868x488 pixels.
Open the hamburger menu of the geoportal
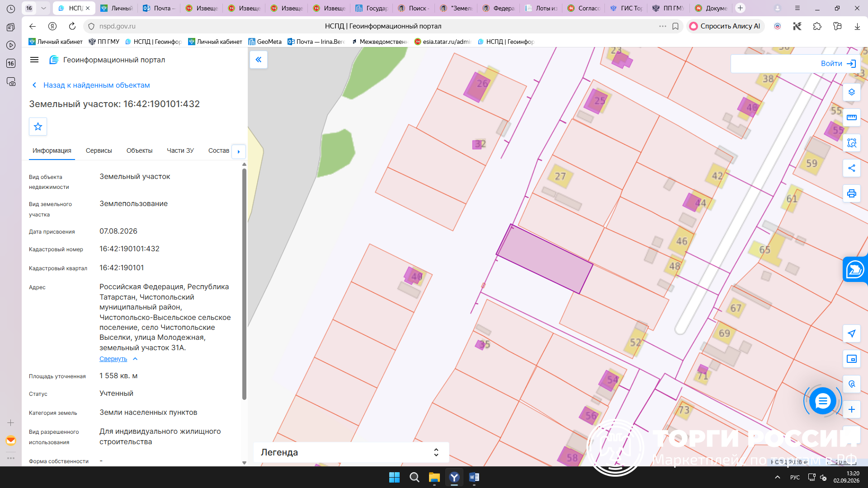point(34,60)
